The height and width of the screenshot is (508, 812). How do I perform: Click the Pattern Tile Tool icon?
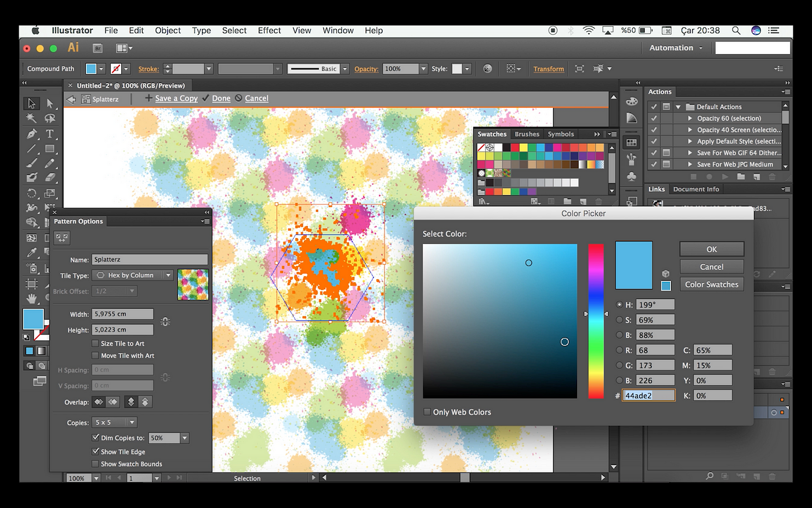(x=62, y=237)
